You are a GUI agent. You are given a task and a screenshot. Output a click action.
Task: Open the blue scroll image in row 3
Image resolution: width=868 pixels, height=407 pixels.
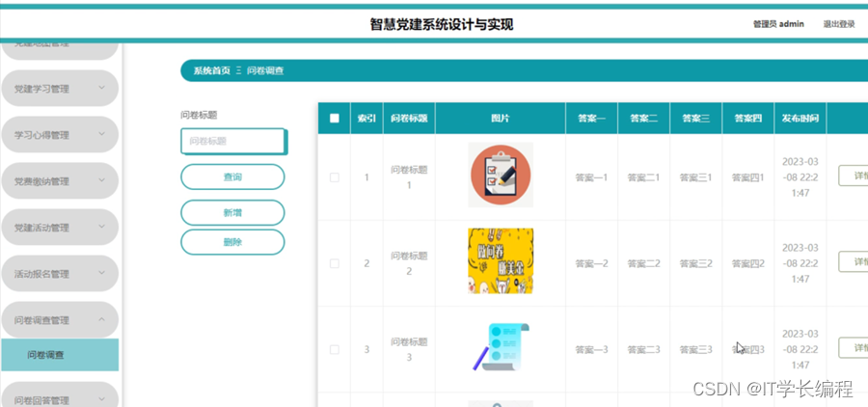click(x=501, y=347)
